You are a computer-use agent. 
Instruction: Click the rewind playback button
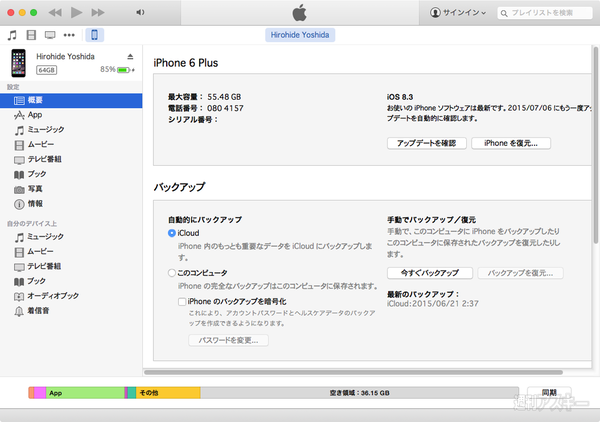[55, 13]
